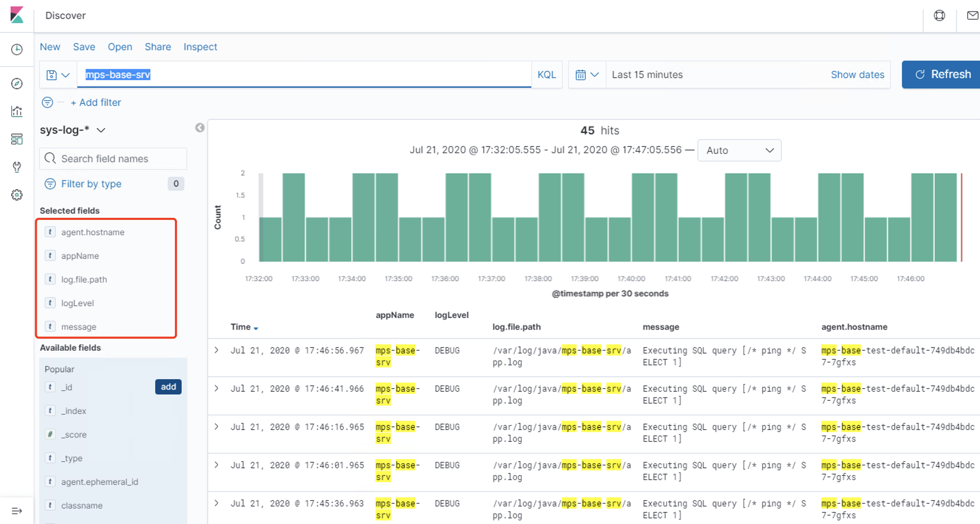The height and width of the screenshot is (524, 980).
Task: Open the Dev Tools wrench icon
Action: 17,167
